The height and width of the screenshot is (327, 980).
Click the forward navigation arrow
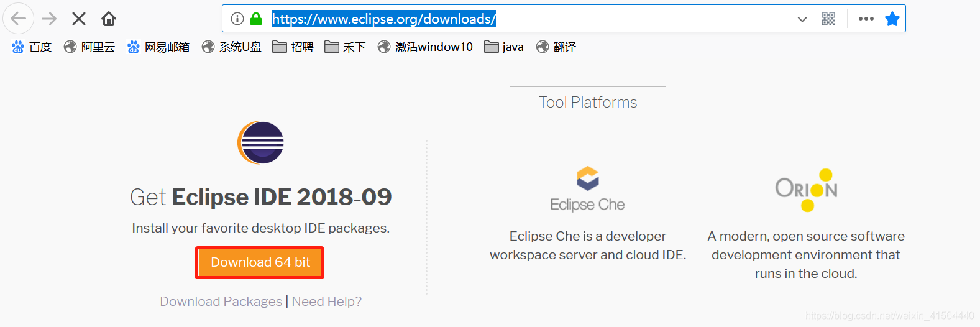49,19
